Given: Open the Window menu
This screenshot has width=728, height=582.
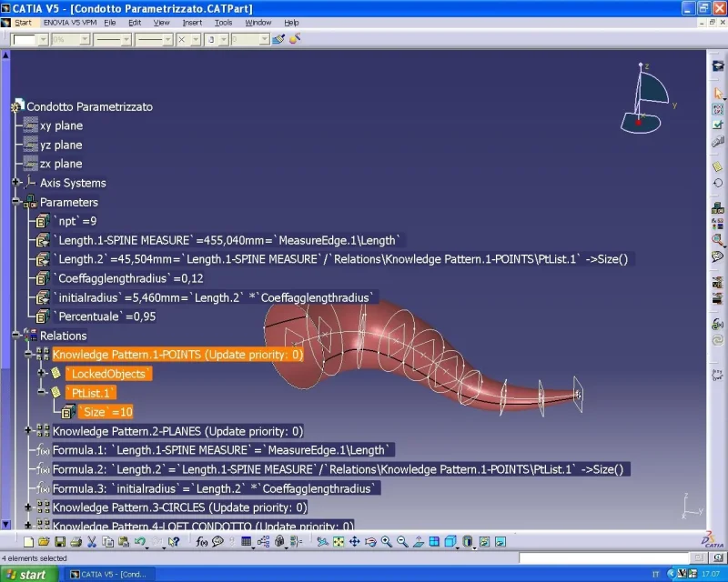Looking at the screenshot, I should coord(258,22).
